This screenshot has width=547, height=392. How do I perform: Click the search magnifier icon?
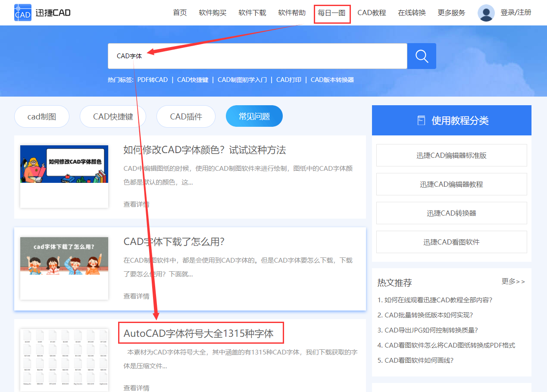coord(421,56)
